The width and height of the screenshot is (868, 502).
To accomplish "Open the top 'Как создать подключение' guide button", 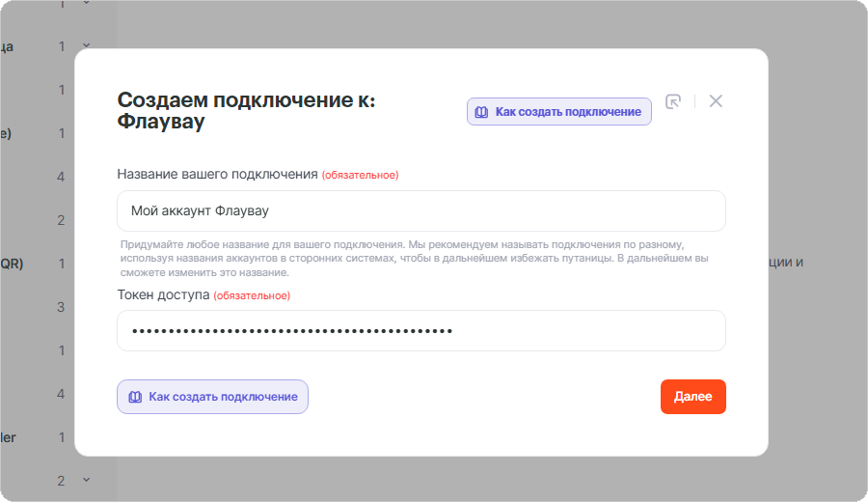I will point(559,112).
